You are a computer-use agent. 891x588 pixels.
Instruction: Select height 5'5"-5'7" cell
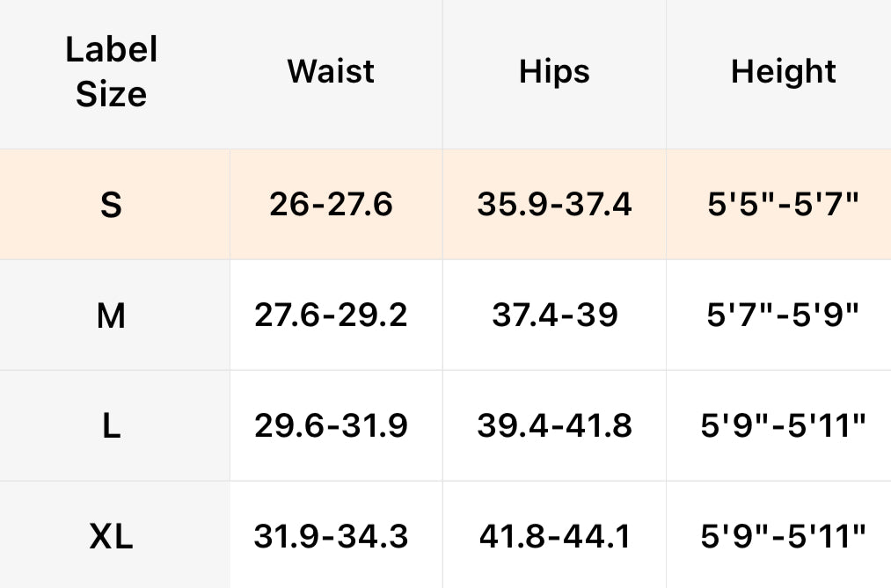783,205
